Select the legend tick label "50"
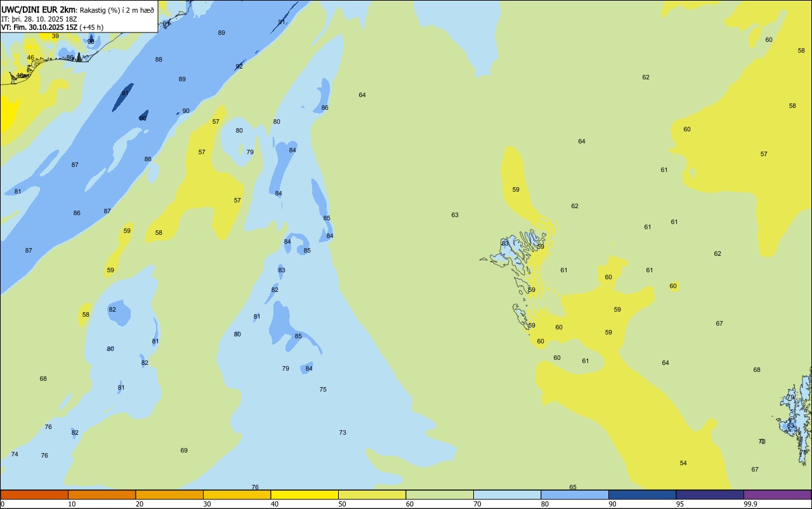812x509 pixels. pos(343,504)
